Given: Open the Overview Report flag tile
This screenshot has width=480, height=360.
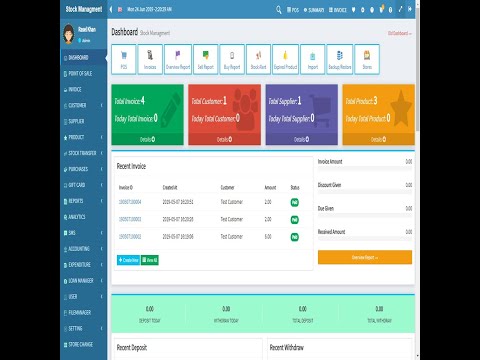Looking at the screenshot, I should pos(178,59).
